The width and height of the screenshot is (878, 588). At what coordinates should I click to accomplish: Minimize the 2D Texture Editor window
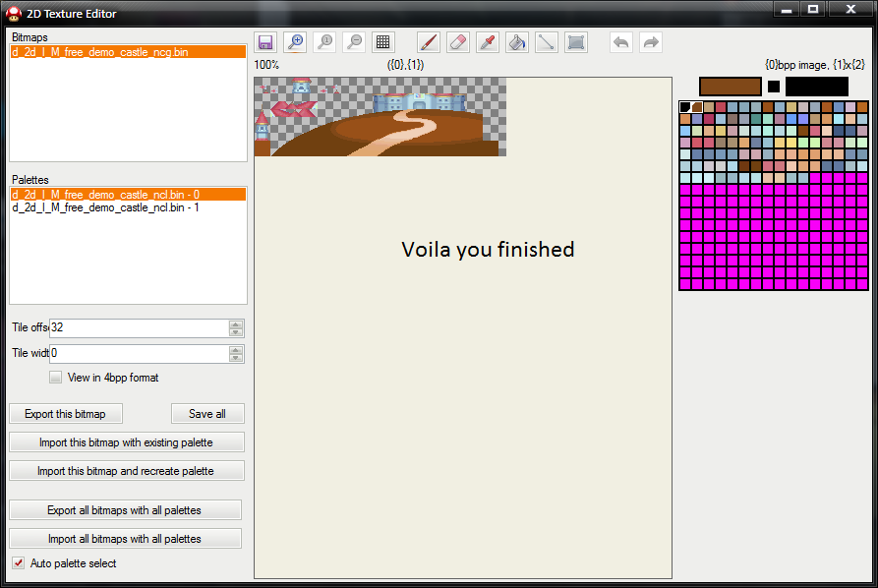tap(787, 9)
